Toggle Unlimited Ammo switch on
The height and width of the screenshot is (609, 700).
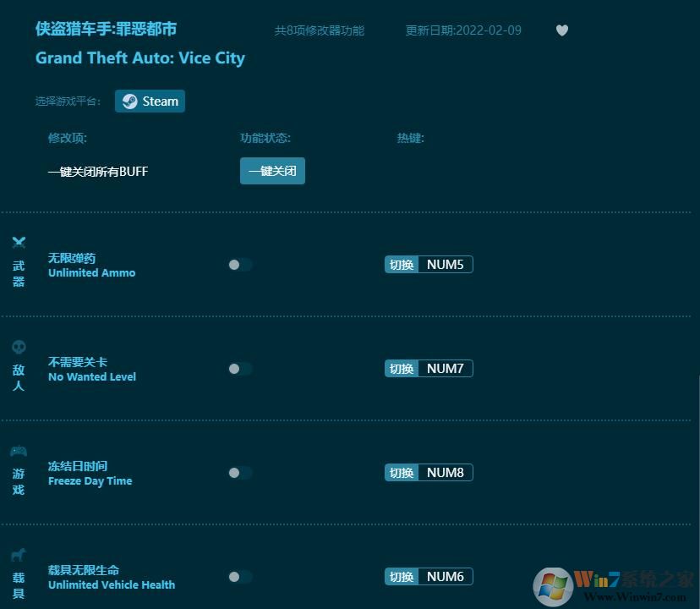[x=240, y=265]
